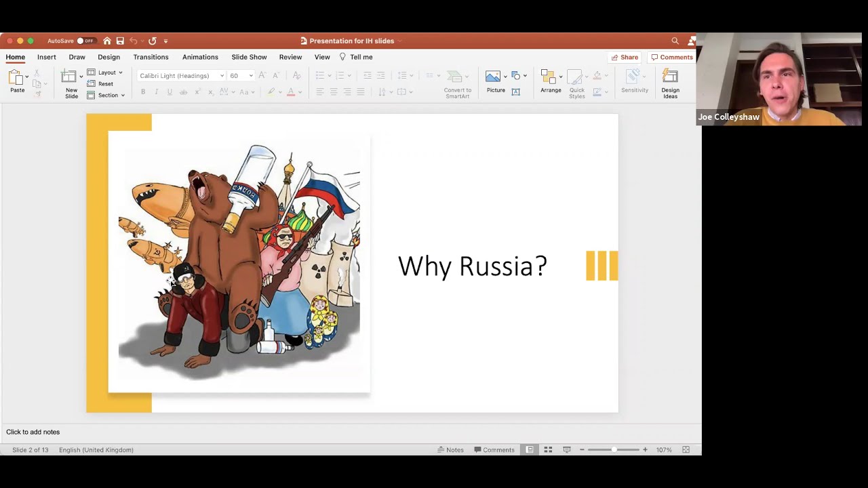Viewport: 868px width, 488px height.
Task: Open the Insert tab
Action: pos(47,57)
